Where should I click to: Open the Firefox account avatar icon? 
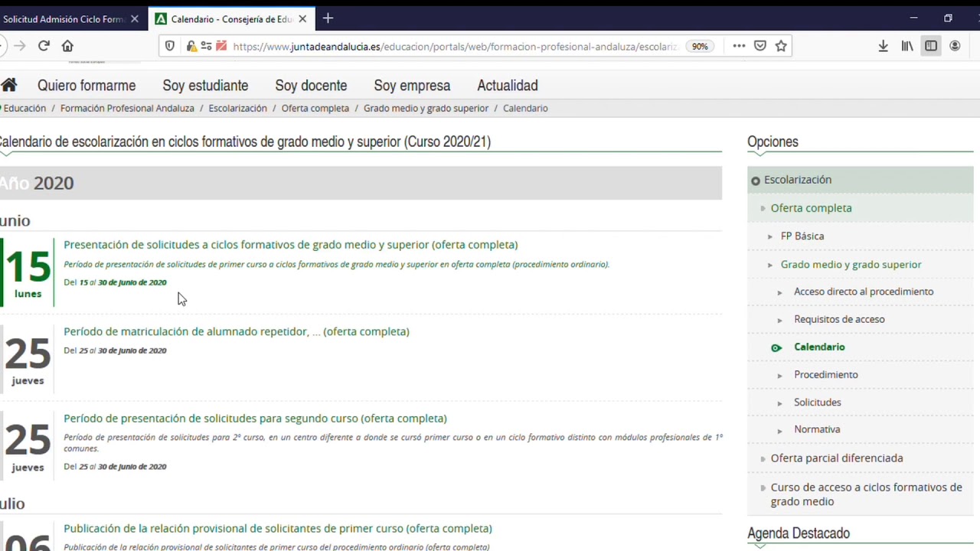click(x=955, y=46)
